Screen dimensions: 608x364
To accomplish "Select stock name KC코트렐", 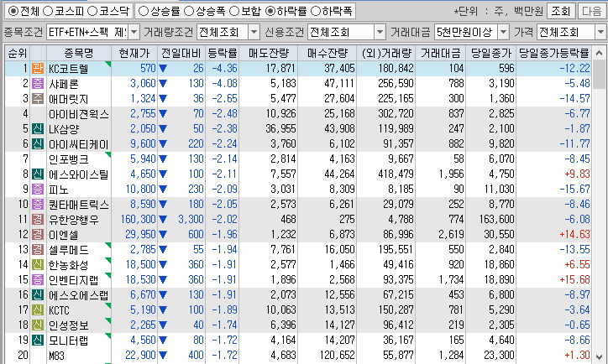I will point(68,69).
